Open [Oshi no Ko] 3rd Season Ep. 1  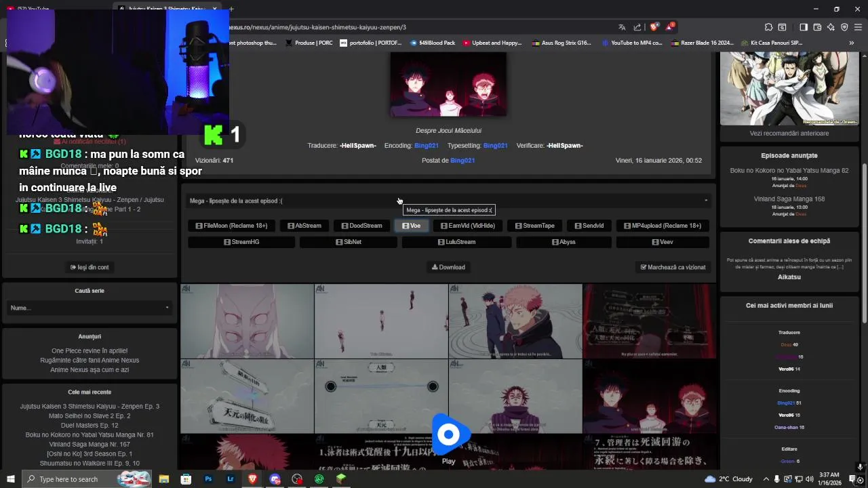click(x=90, y=454)
